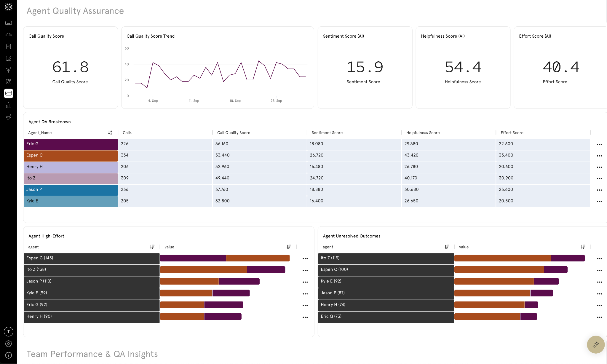The height and width of the screenshot is (364, 607).
Task: Click the app logo in the sidebar
Action: click(9, 7)
